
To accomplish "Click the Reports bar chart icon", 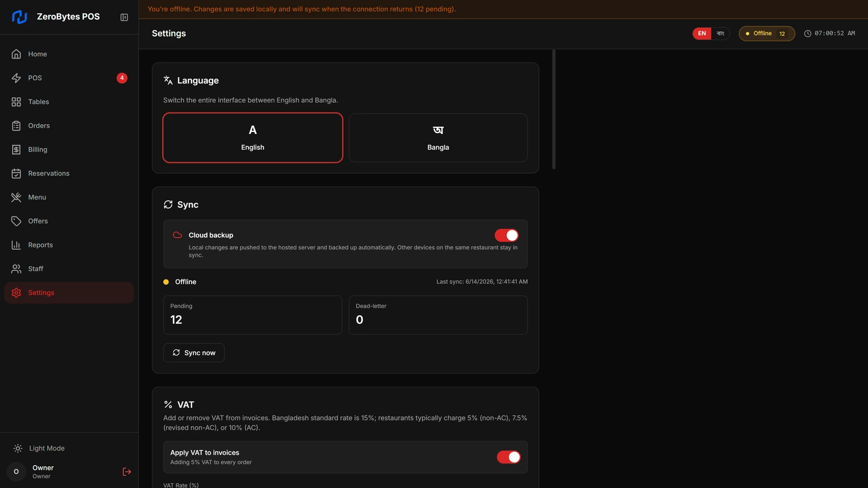I will pos(16,245).
